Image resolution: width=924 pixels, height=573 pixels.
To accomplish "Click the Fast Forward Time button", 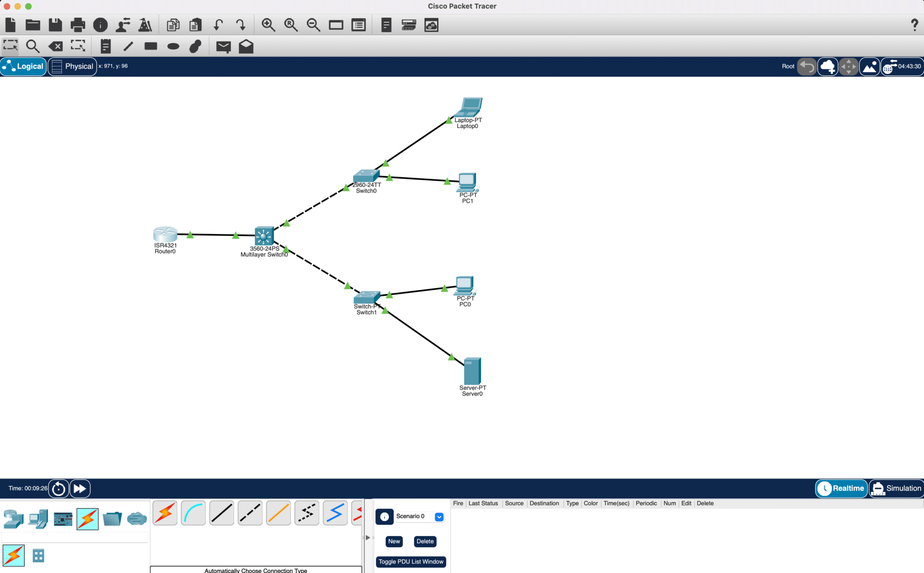I will [x=80, y=489].
